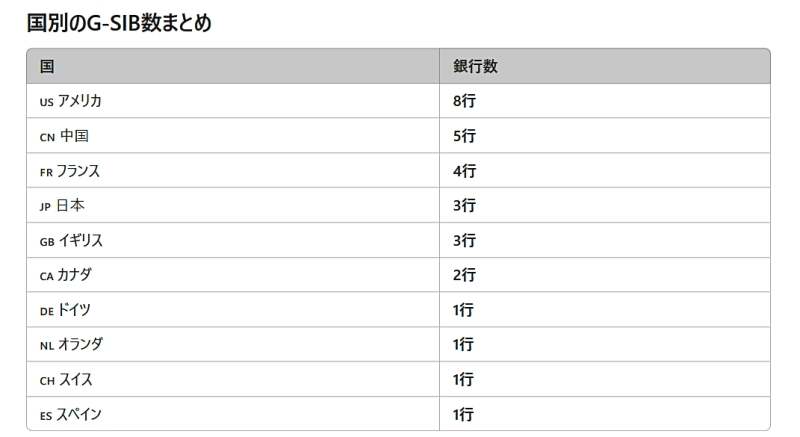800x437 pixels.
Task: Select the スペイン country cell
Action: pyautogui.click(x=70, y=414)
